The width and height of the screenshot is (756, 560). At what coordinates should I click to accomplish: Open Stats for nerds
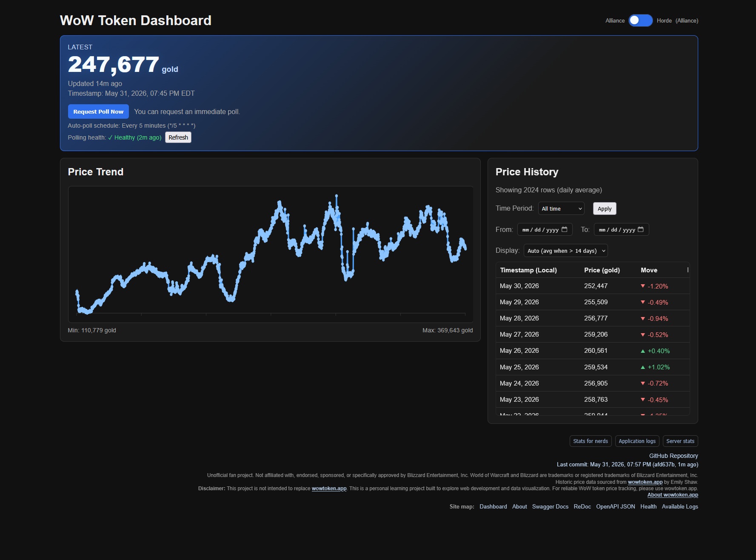pos(591,441)
